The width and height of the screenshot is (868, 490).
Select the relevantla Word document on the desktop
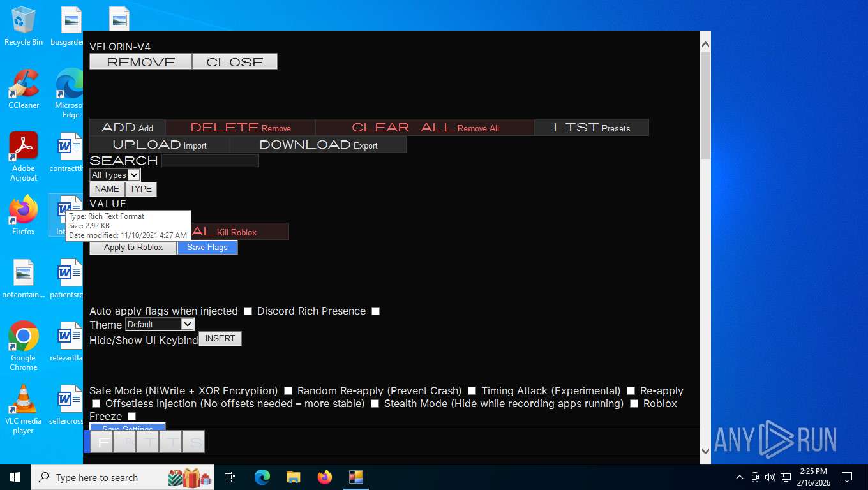coord(67,342)
